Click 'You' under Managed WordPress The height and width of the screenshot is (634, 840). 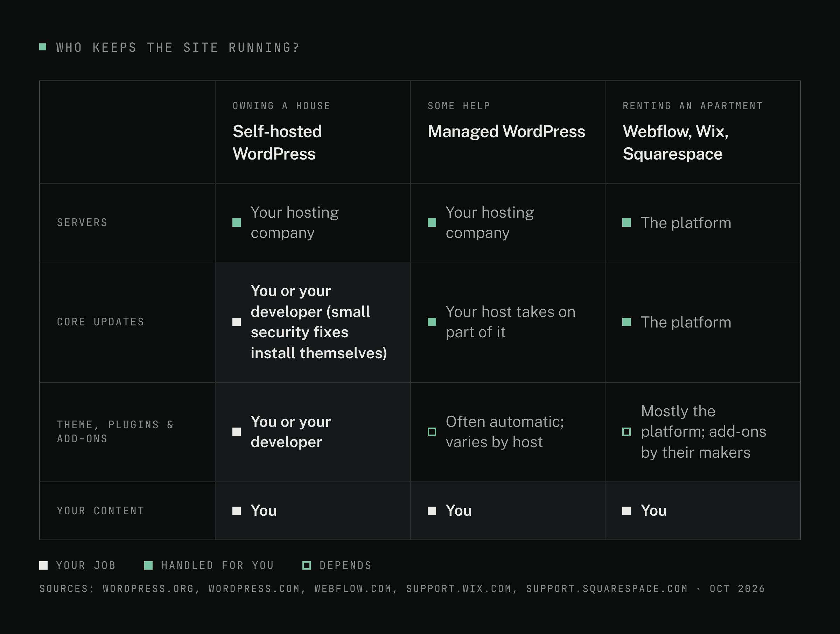[x=459, y=510]
